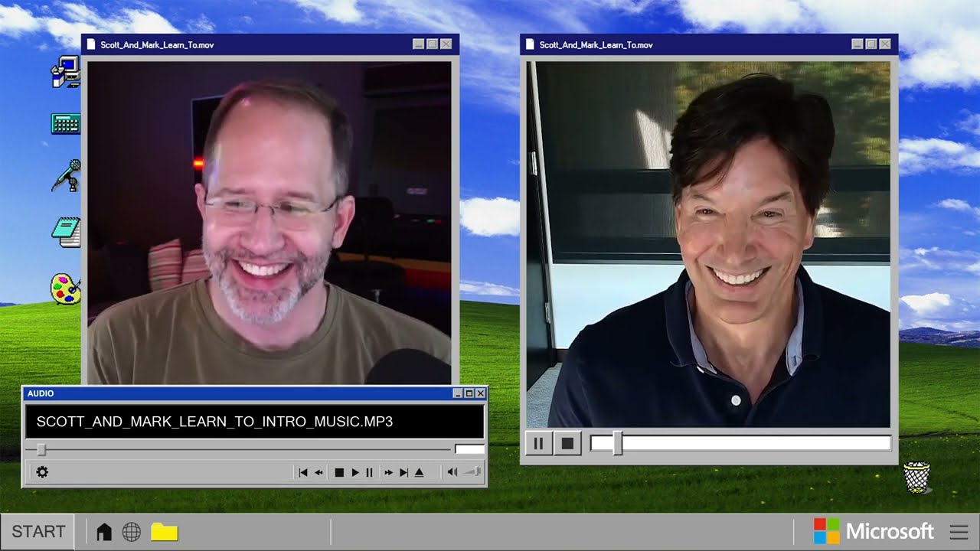Viewport: 980px width, 551px height.
Task: Click the left video window title bar
Action: point(270,44)
